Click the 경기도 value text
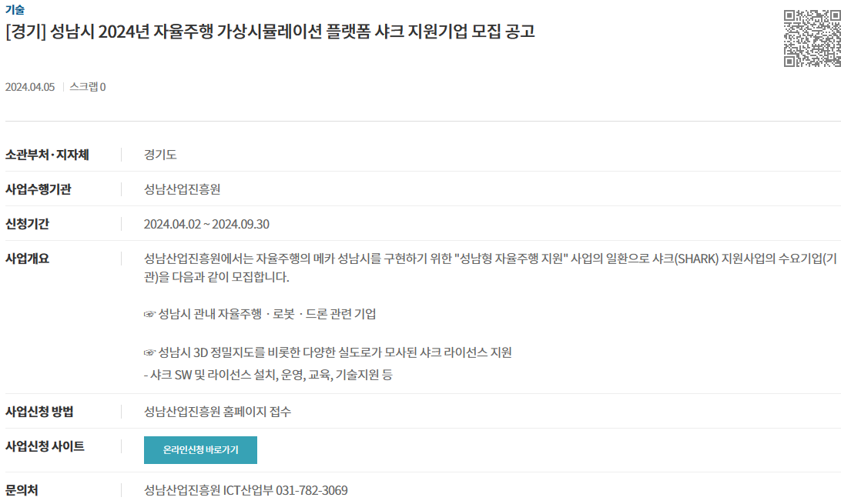841x504 pixels. pyautogui.click(x=160, y=155)
